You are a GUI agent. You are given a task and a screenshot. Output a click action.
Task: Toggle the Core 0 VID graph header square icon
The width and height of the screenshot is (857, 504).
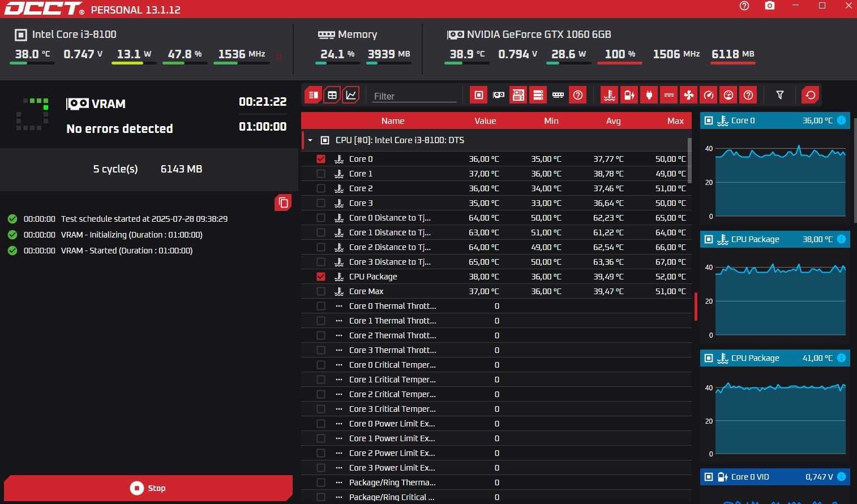click(x=708, y=477)
